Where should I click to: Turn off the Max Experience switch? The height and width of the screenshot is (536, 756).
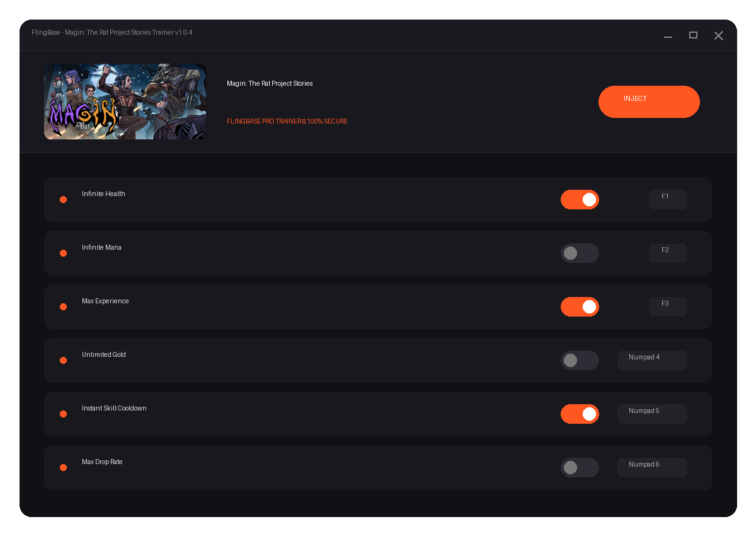(x=580, y=306)
